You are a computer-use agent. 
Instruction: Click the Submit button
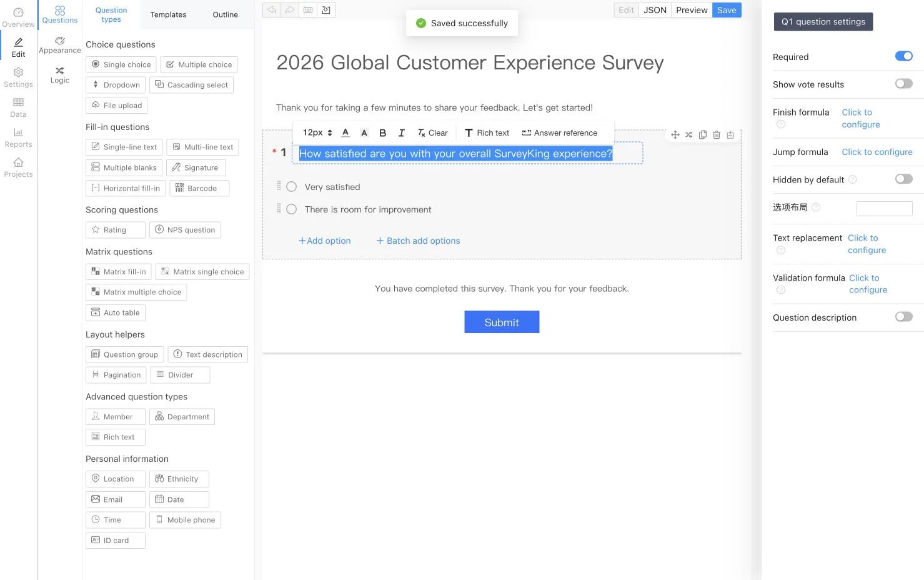point(502,322)
